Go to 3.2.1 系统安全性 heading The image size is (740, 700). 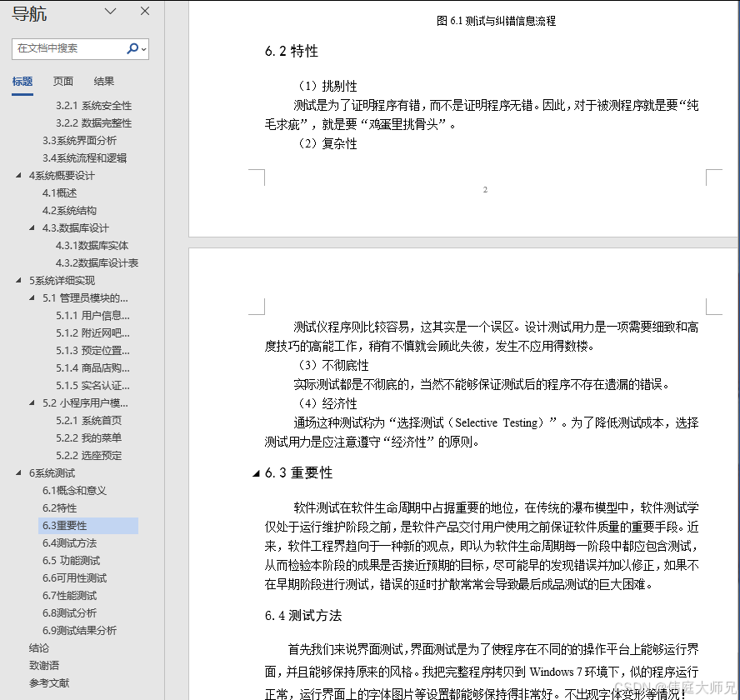pyautogui.click(x=93, y=106)
